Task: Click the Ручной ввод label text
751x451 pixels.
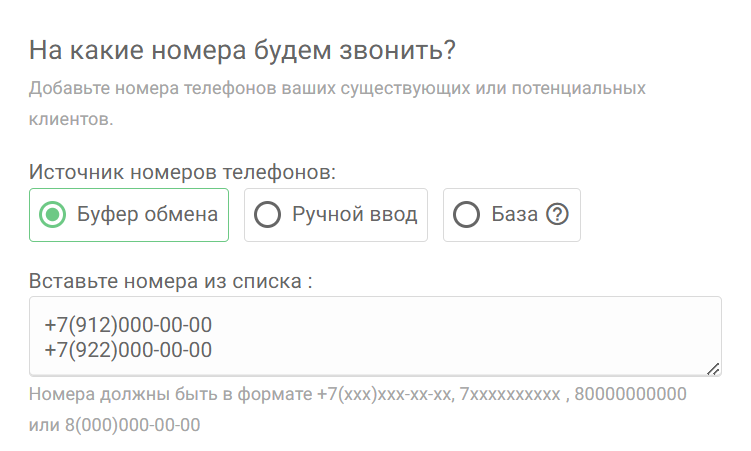Action: click(354, 215)
